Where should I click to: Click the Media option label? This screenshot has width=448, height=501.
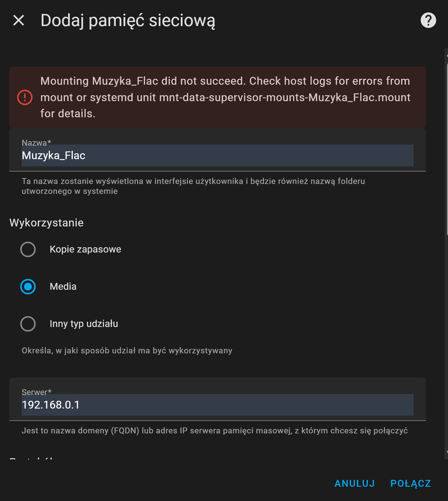63,287
